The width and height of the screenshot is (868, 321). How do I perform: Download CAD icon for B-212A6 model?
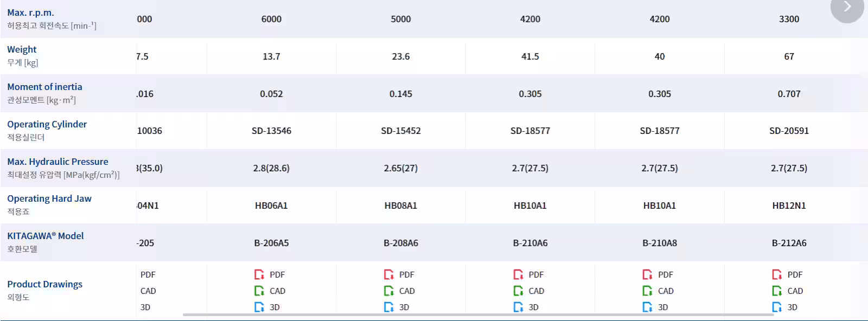pos(777,291)
